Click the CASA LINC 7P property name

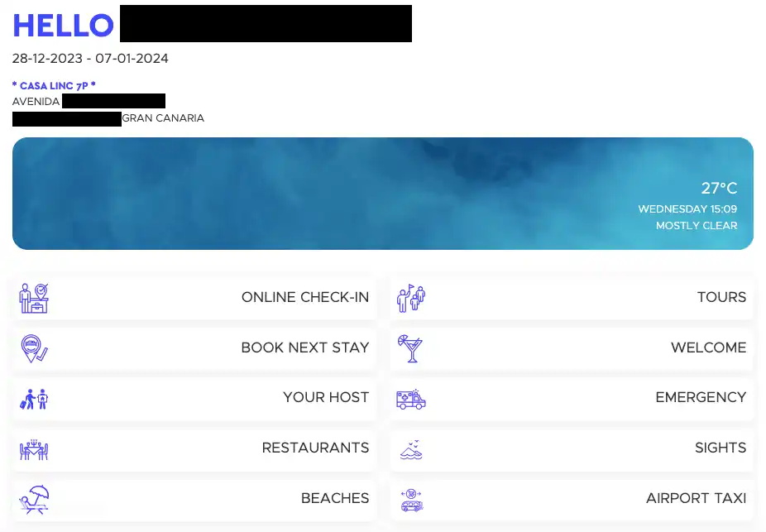[x=54, y=86]
